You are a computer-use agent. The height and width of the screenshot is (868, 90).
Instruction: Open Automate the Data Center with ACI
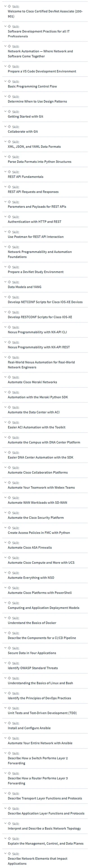tap(34, 412)
